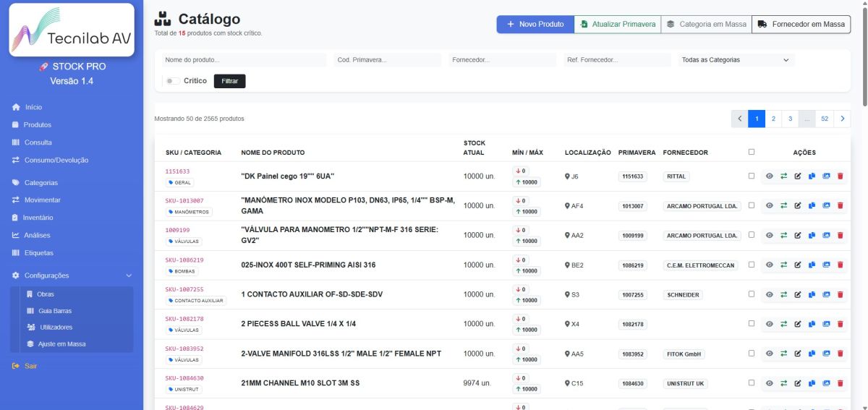Focus the Nome do produto search field
The image size is (868, 410).
coord(244,60)
